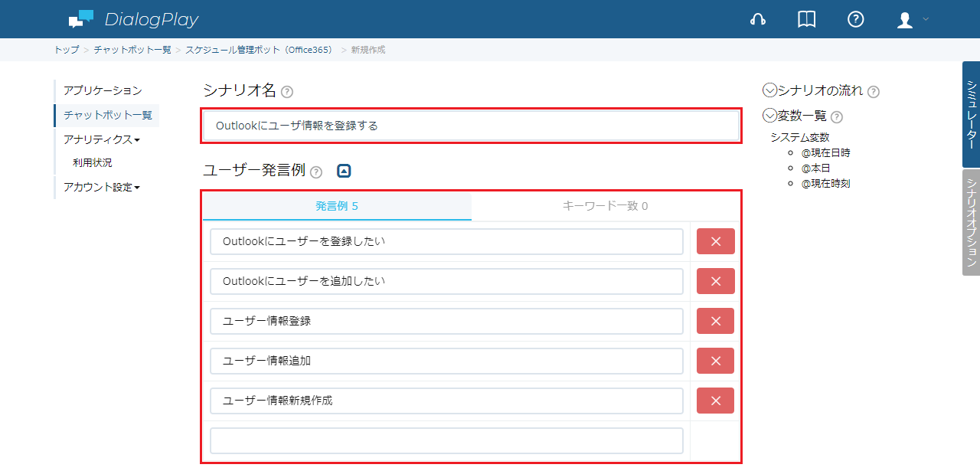This screenshot has width=980, height=471.
Task: Delete the Outlookにユーザーを登録したい example
Action: click(716, 241)
